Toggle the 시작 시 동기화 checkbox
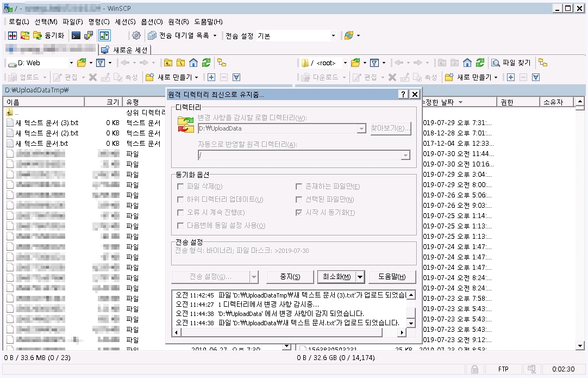The image size is (588, 378). [x=299, y=213]
